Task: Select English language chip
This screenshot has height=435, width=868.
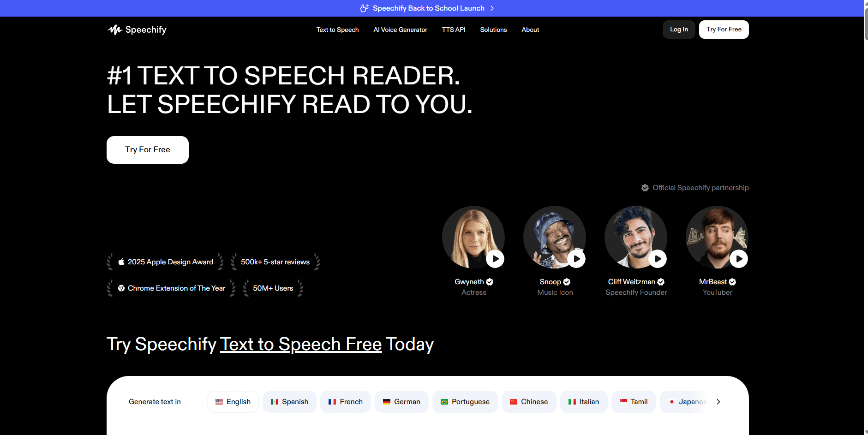Action: tap(233, 402)
